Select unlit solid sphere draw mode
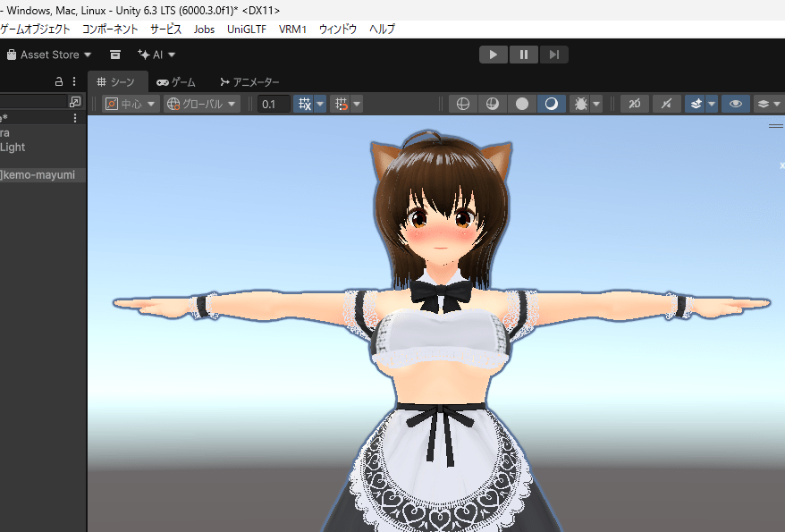Image resolution: width=785 pixels, height=532 pixels. click(x=522, y=104)
